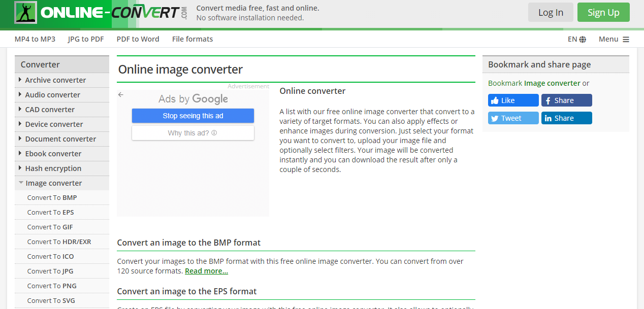Select Convert To SVG in sidebar
The width and height of the screenshot is (644, 309).
tap(51, 301)
